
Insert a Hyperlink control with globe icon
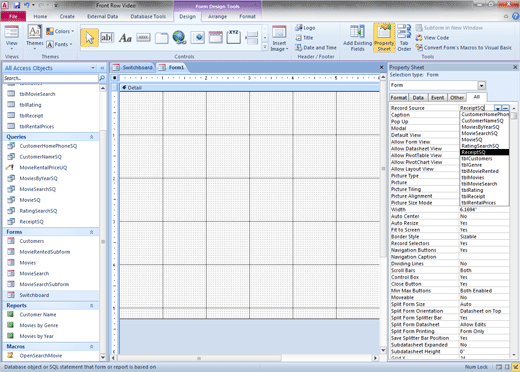tap(179, 38)
